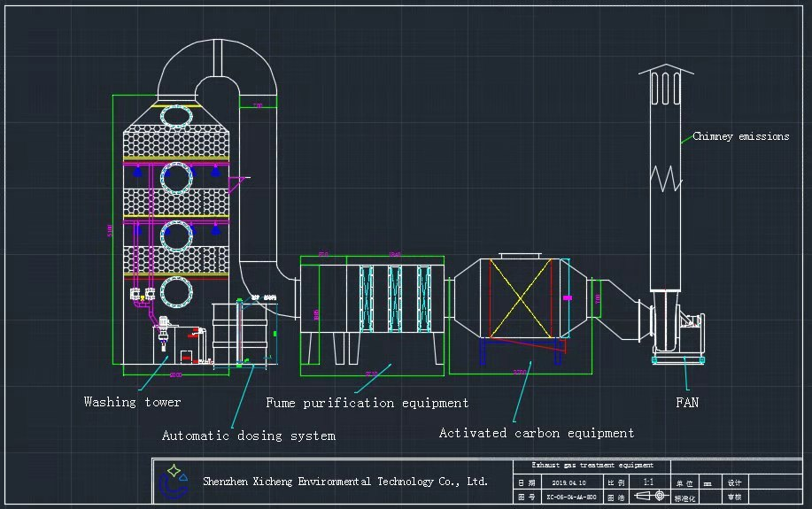
Task: Select the bottom circular porthole of the washing tower
Action: pos(175,291)
